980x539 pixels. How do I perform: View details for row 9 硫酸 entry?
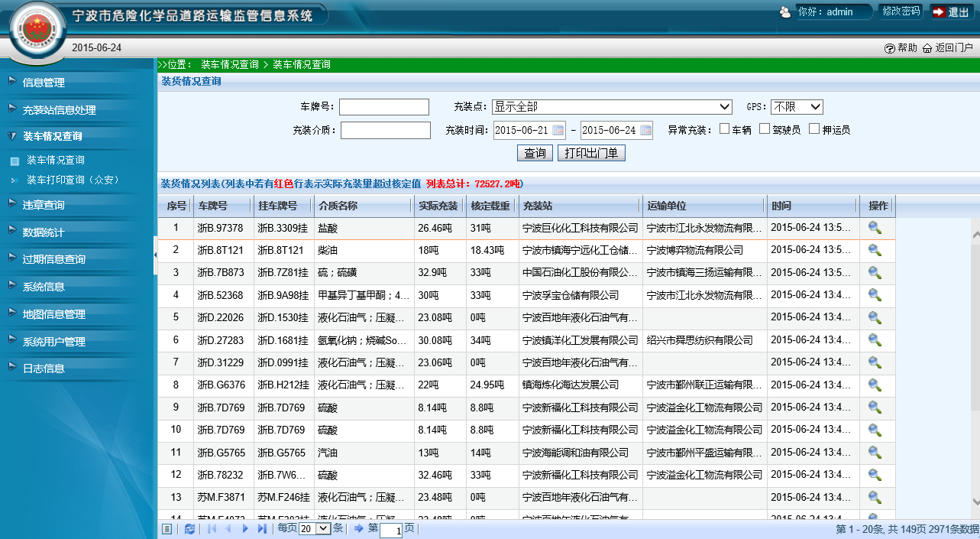pyautogui.click(x=875, y=407)
